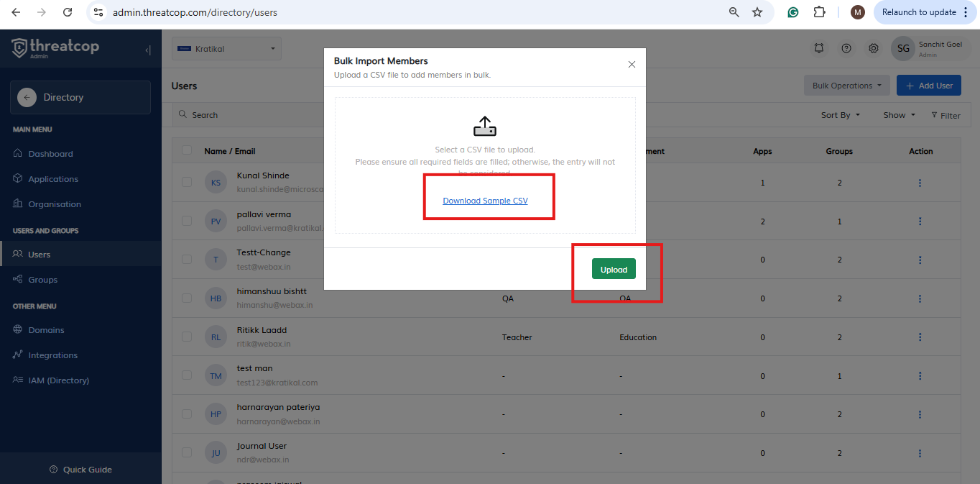Tick the checkbox beside Ritikk Laadd
Screen dimensions: 980x484
pos(187,337)
